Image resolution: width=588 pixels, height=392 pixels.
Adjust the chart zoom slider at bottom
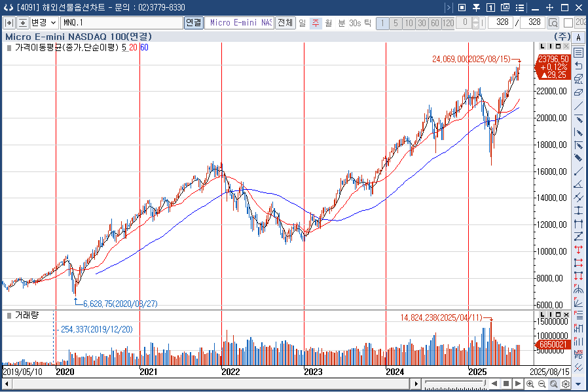[455, 383]
